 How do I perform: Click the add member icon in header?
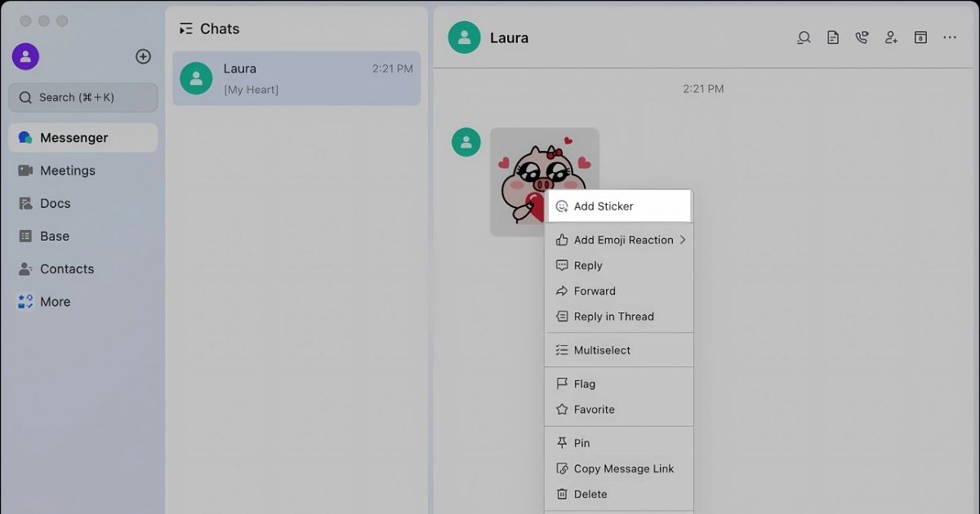(891, 38)
